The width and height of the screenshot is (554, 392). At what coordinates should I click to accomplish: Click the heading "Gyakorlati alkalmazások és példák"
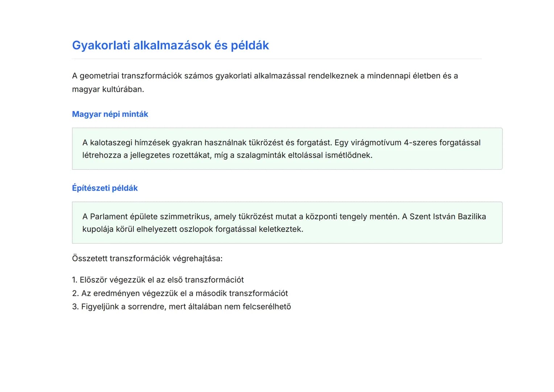click(170, 45)
